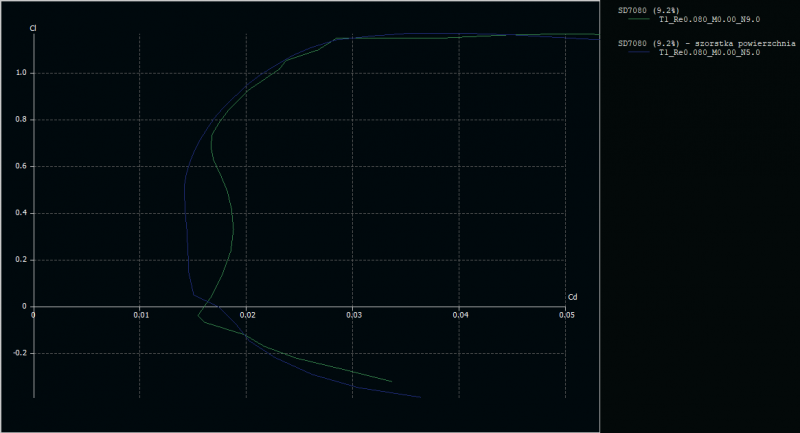
Task: Click the 0.02 tick on Cd axis
Action: [x=247, y=315]
